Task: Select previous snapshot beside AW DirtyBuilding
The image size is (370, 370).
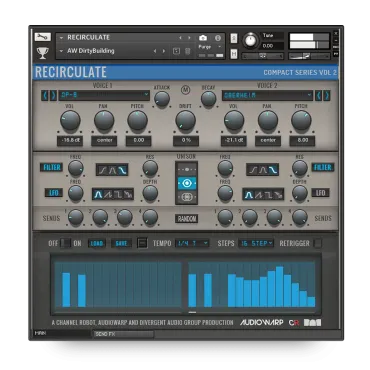Action: coord(155,51)
